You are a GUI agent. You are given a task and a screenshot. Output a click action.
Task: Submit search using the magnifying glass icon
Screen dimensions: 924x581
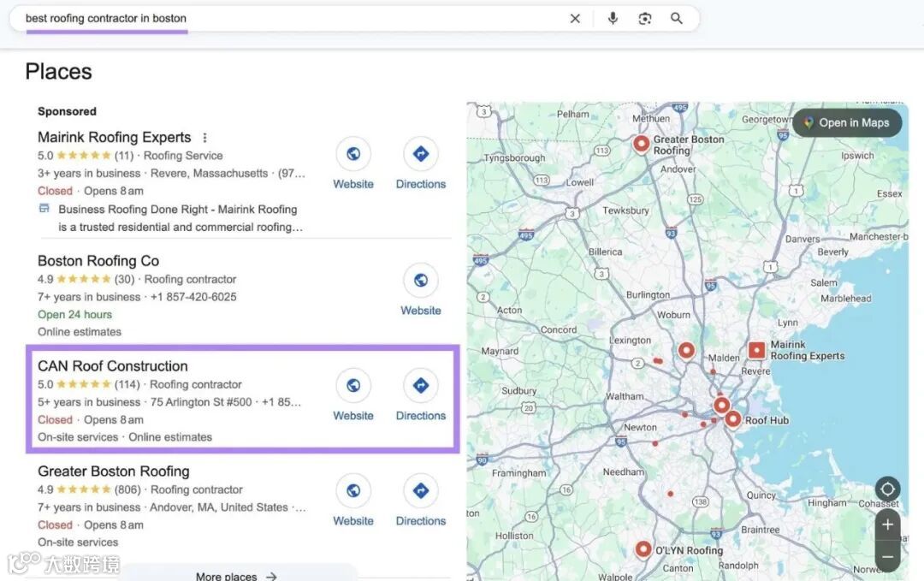pyautogui.click(x=677, y=18)
